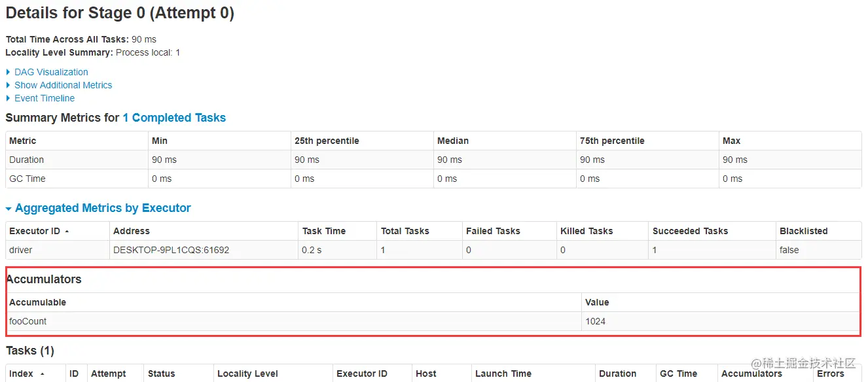Screen dimensions: 868x382
Task: Click the Locality Level Summary line
Action: click(93, 52)
